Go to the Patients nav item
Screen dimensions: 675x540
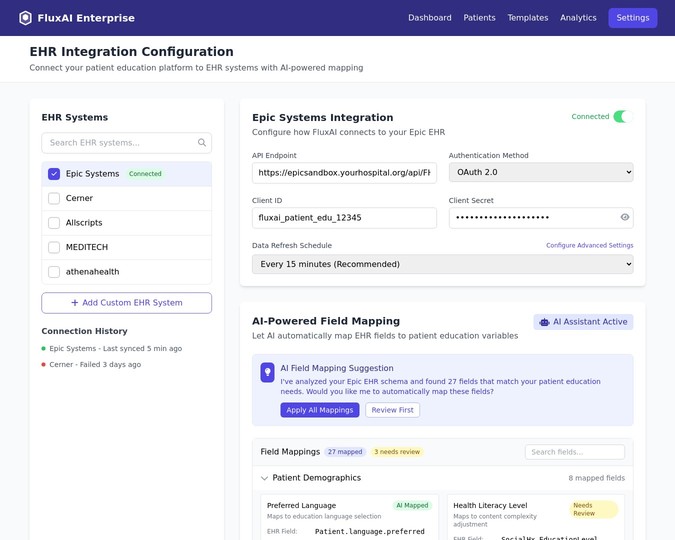[x=479, y=18]
